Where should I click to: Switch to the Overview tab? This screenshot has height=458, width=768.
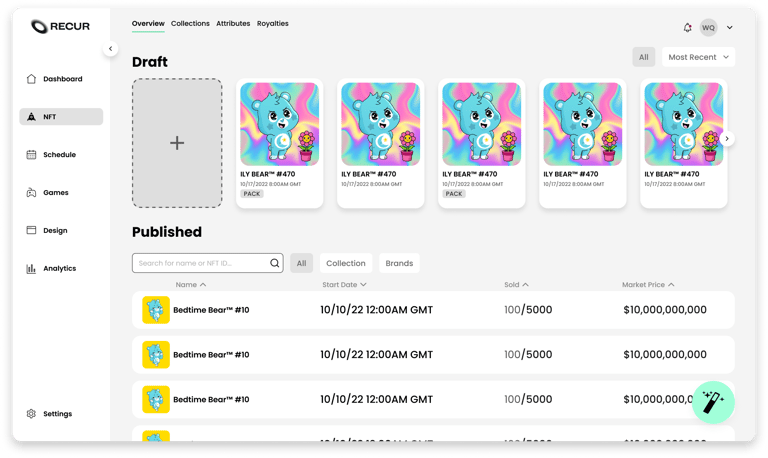pyautogui.click(x=148, y=24)
